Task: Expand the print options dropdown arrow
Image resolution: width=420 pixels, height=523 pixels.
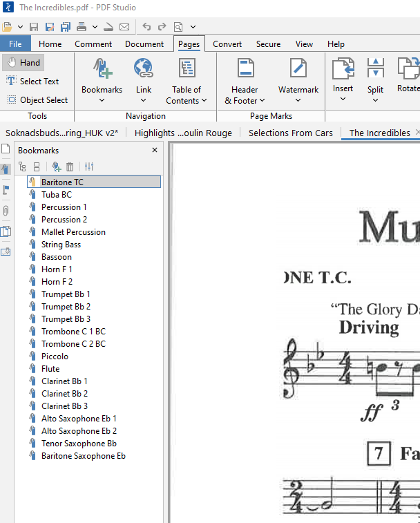Action: (95, 27)
